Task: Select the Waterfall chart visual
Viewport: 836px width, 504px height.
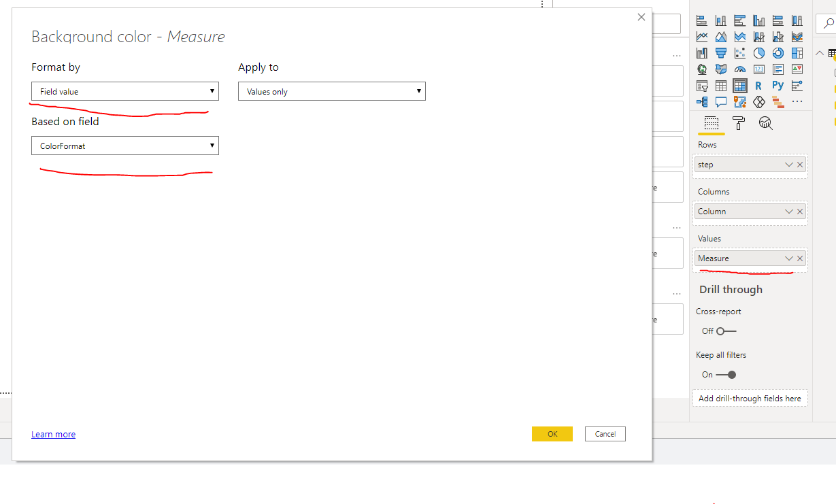Action: (x=702, y=53)
